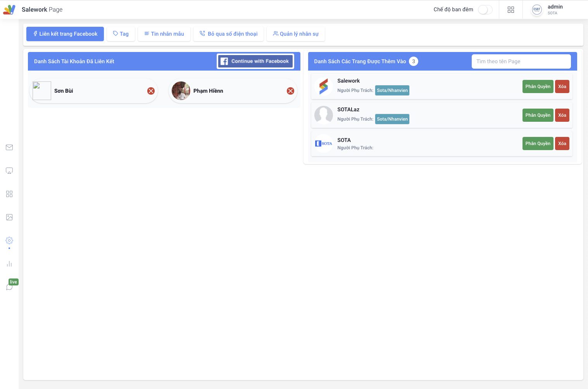This screenshot has height=389, width=588.
Task: Select the Liên kết trang Facebook tab
Action: (65, 34)
